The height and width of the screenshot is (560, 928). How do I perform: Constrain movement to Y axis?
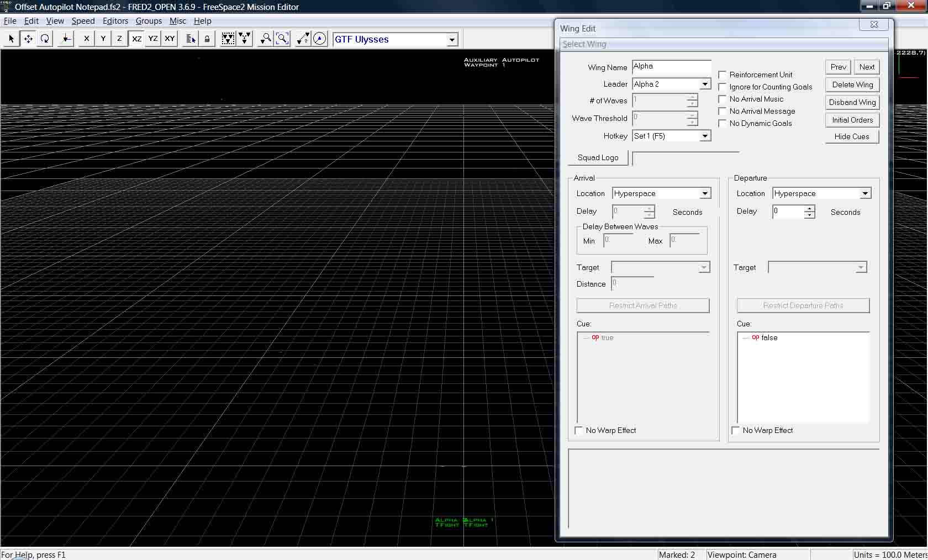(103, 39)
